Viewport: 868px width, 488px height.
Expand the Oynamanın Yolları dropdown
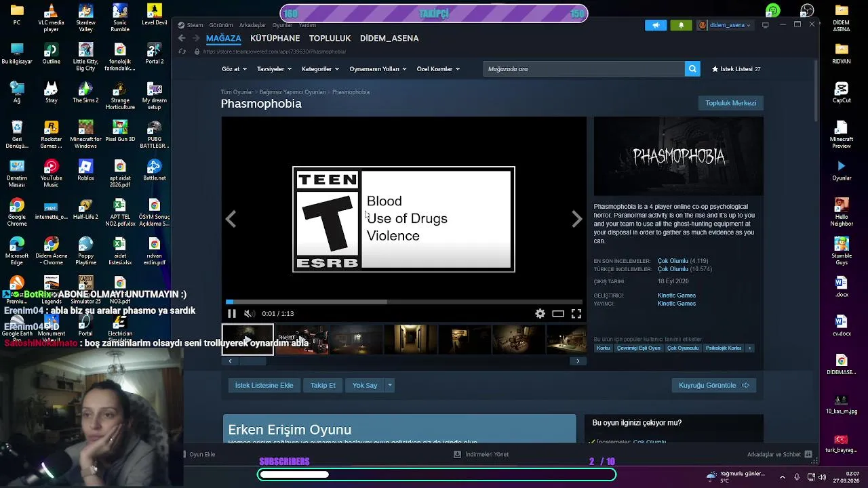(378, 68)
